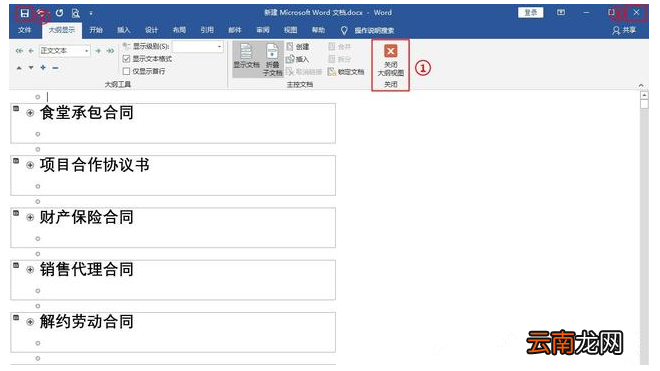Switch to the 帮助 tab
660x371 pixels.
point(319,30)
